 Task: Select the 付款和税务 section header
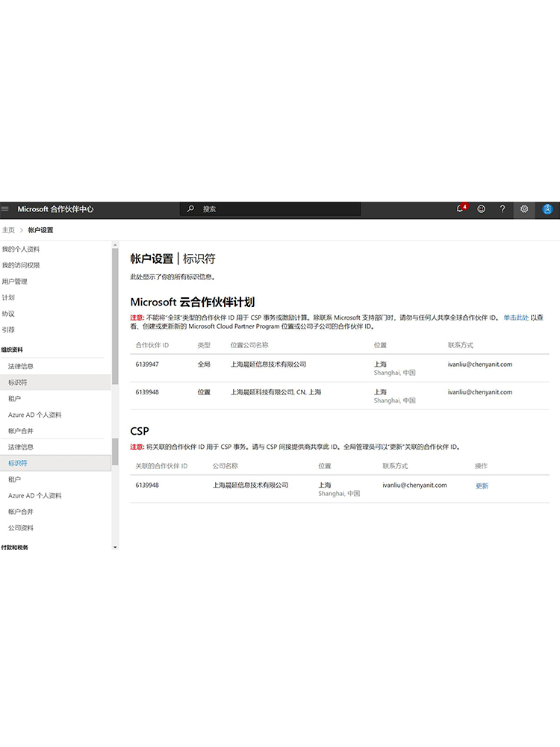point(14,548)
